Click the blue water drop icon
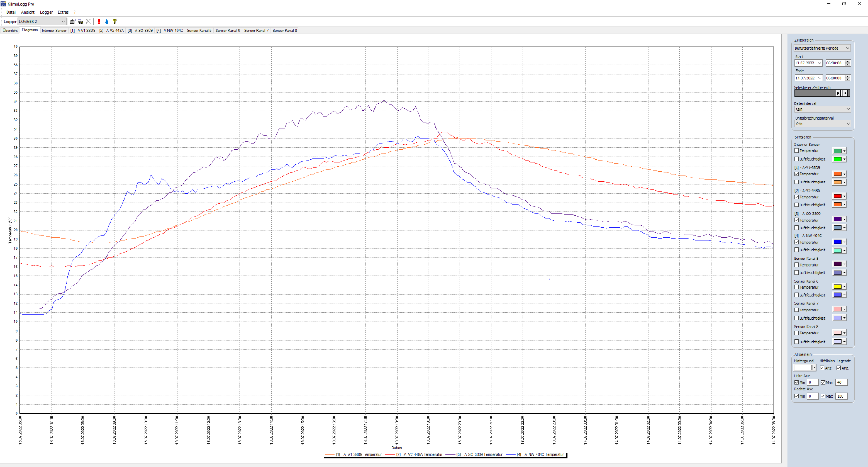The image size is (868, 467). pyautogui.click(x=106, y=22)
